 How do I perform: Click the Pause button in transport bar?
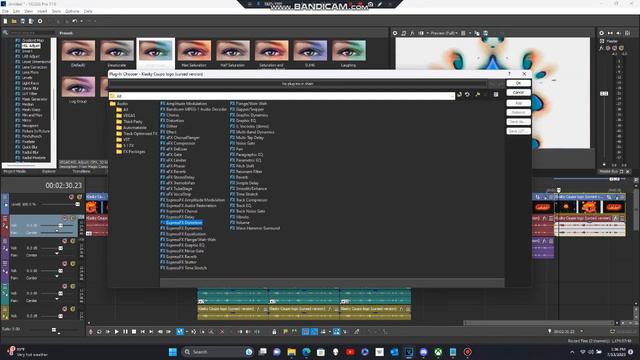[125, 332]
